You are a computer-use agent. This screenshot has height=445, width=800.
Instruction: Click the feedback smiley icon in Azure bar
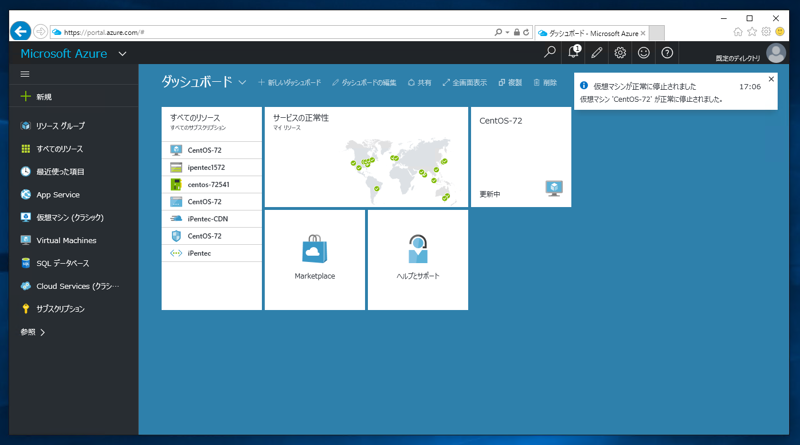click(x=643, y=52)
